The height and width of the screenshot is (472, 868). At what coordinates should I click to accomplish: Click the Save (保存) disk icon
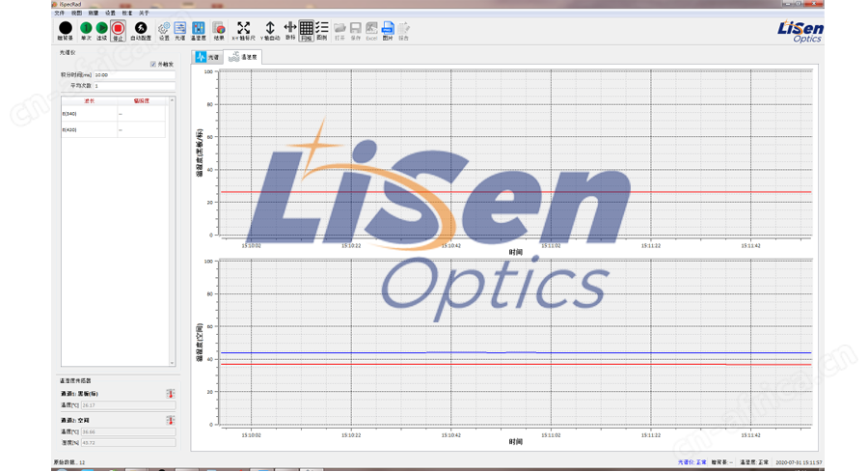point(356,31)
